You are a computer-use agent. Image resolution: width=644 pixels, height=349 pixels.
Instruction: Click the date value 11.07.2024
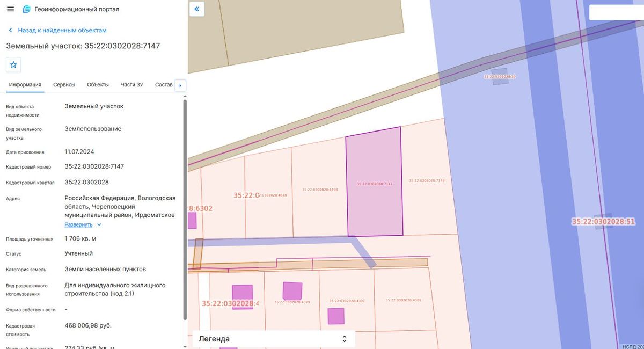(79, 151)
